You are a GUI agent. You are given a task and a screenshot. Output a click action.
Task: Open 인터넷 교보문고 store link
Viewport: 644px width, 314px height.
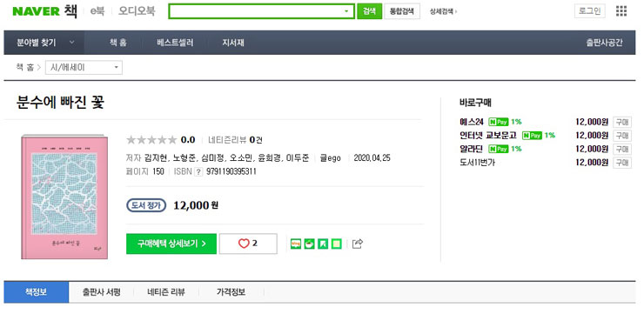point(488,136)
